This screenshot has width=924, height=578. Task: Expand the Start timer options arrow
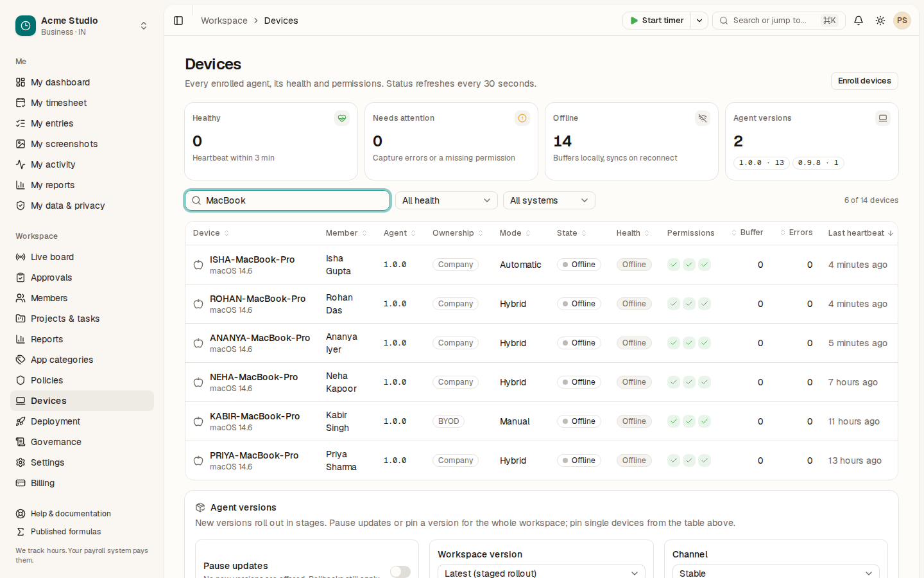[699, 21]
